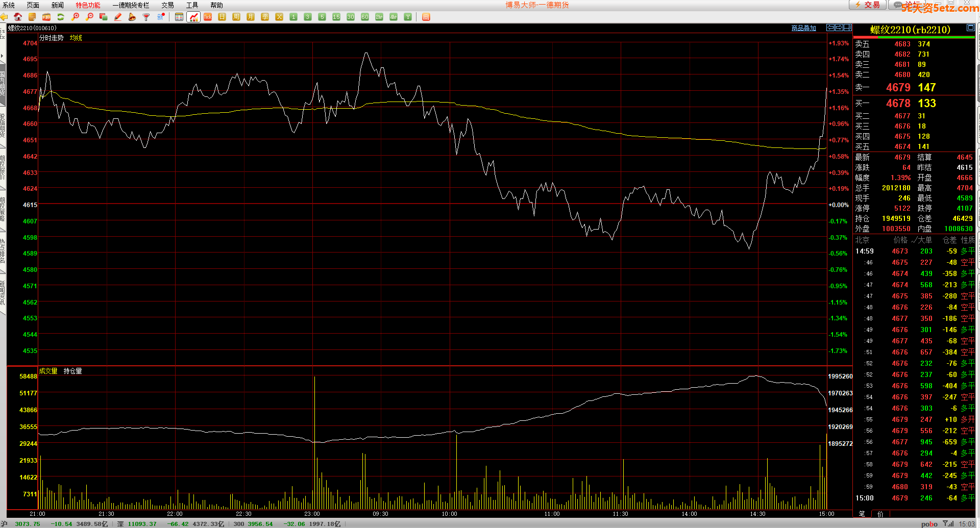Image resolution: width=980 pixels, height=528 pixels.
Task: Select the 5-minute period button
Action: (x=322, y=17)
